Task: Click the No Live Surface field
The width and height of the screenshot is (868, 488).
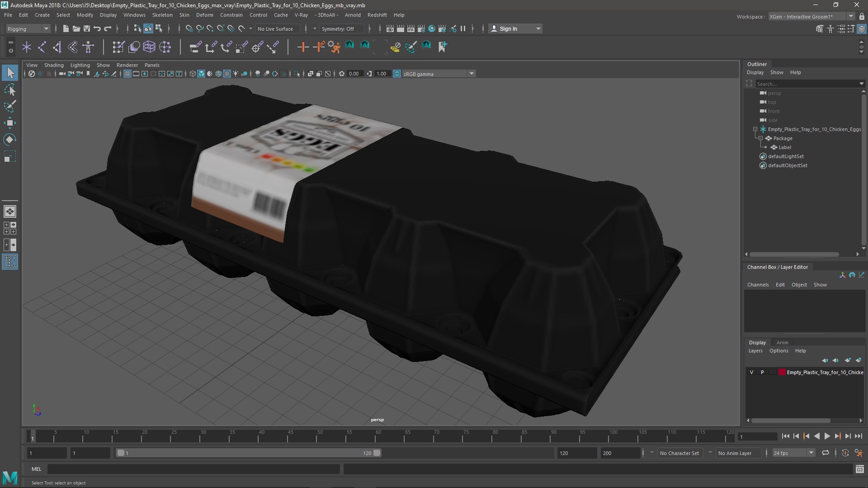Action: (x=277, y=28)
